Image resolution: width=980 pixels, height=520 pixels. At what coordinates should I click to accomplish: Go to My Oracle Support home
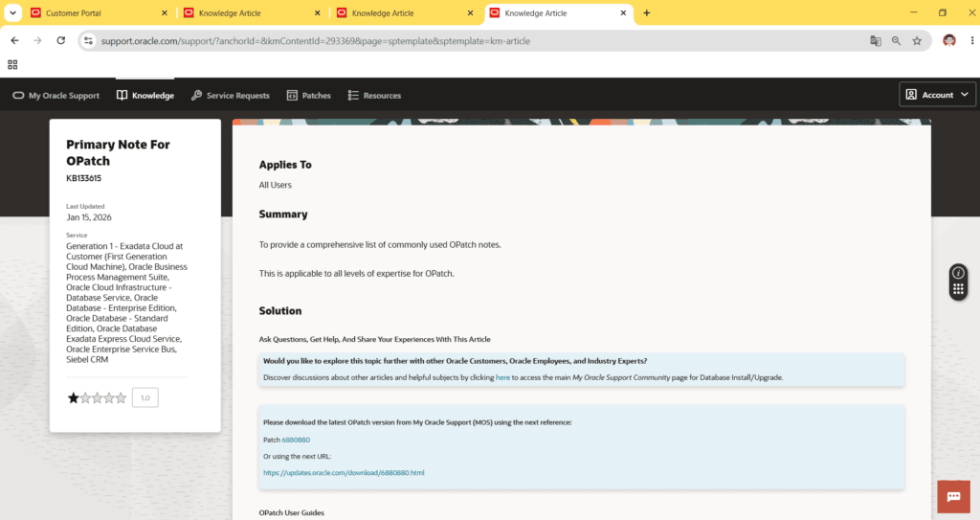pos(56,95)
